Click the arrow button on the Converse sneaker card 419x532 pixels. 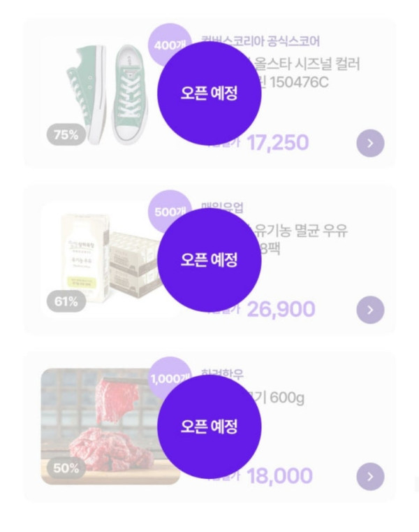(370, 143)
